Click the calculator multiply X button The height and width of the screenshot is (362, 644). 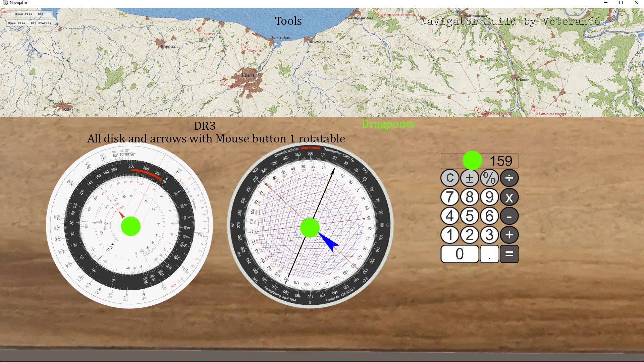click(x=509, y=197)
